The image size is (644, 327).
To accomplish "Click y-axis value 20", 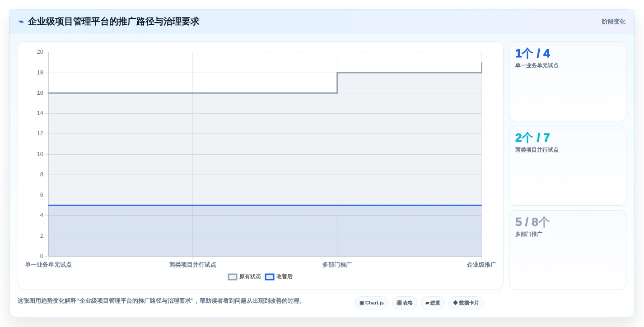I will click(40, 52).
